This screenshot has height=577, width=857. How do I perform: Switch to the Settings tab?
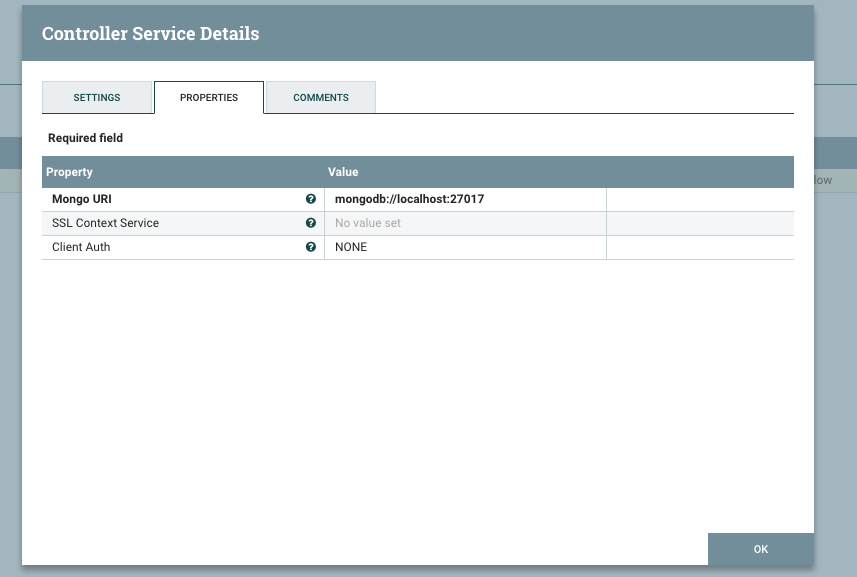pos(97,98)
